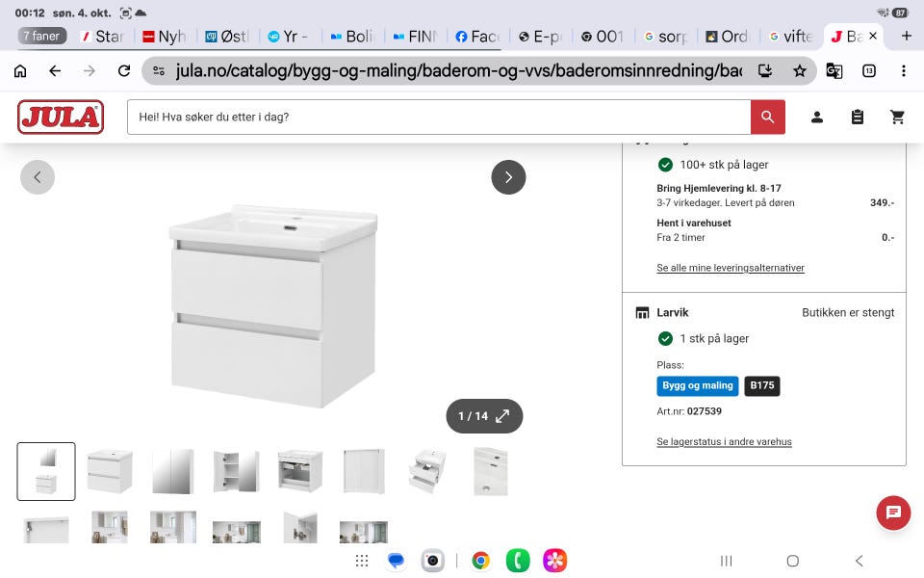Click 'Se lagerstatus i andre varehus' link

point(724,442)
